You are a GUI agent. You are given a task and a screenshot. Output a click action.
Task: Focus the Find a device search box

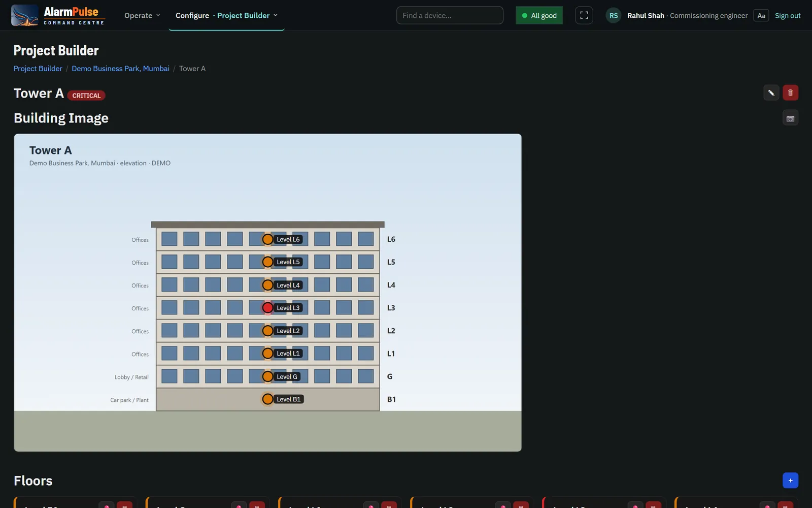tap(450, 15)
